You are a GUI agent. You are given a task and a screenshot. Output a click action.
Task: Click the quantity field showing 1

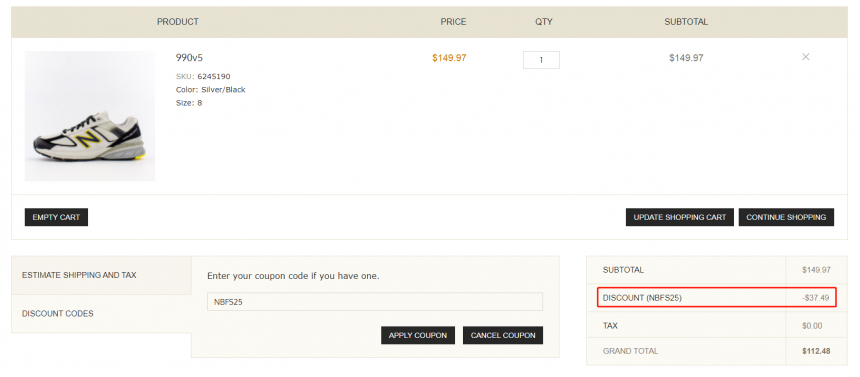541,60
